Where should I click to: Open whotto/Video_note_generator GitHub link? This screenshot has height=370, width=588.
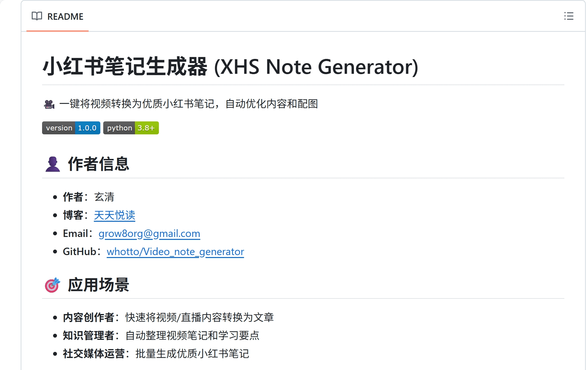click(x=175, y=252)
